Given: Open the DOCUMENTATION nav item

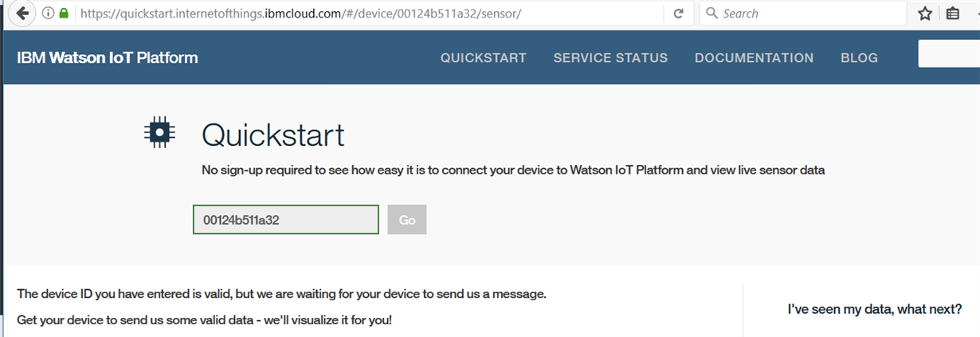Looking at the screenshot, I should (x=754, y=58).
